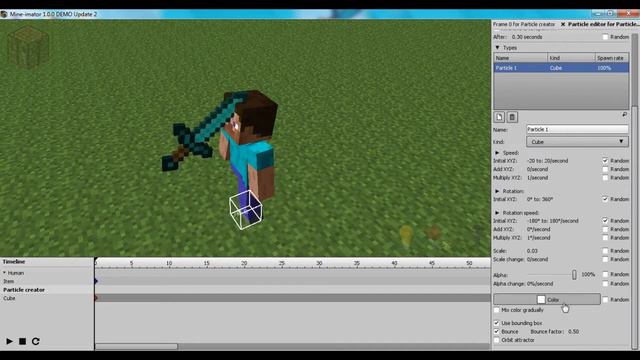Click frame 25 on timeline ruler

(282, 264)
